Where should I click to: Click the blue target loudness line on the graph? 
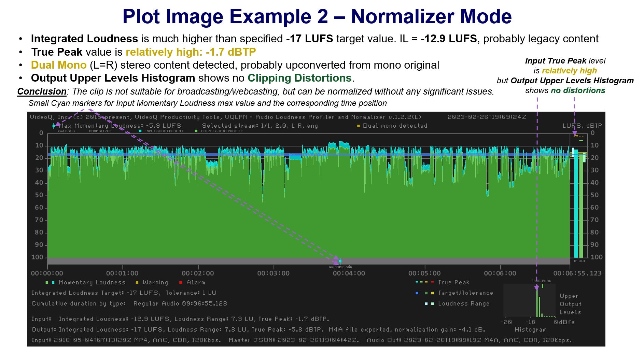[x=239, y=155]
